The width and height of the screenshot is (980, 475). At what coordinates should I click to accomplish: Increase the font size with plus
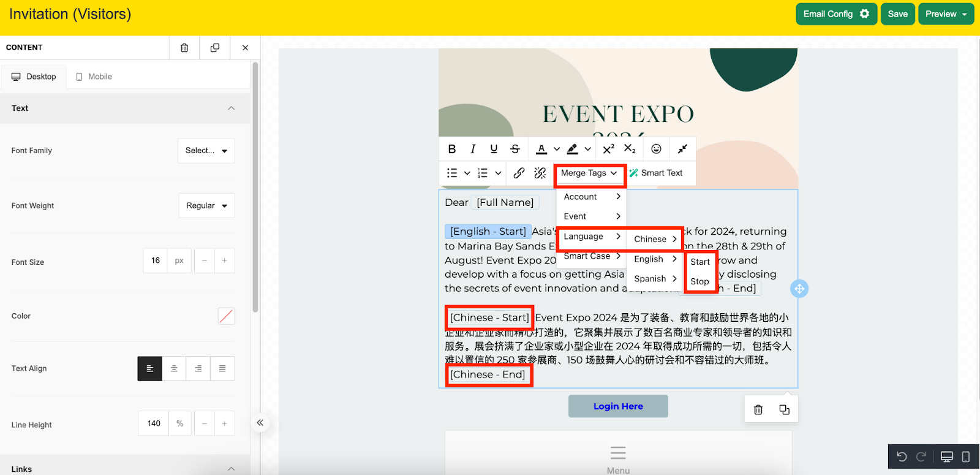225,261
